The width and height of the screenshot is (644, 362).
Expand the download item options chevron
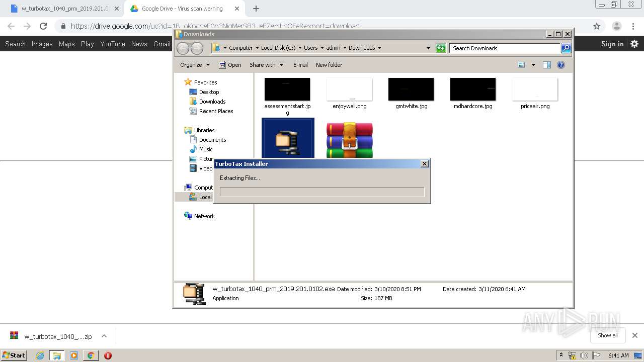coord(104,336)
